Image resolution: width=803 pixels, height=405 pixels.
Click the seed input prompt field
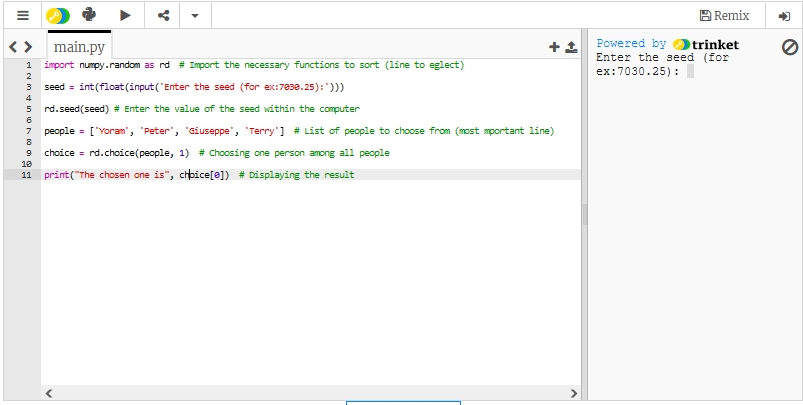point(690,71)
